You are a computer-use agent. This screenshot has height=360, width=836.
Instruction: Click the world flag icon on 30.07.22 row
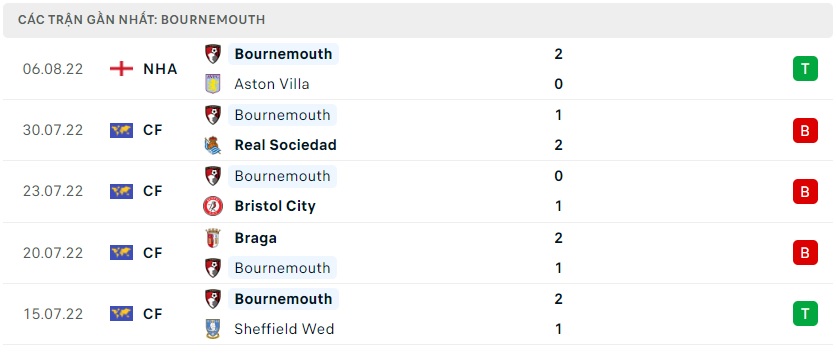(x=121, y=130)
